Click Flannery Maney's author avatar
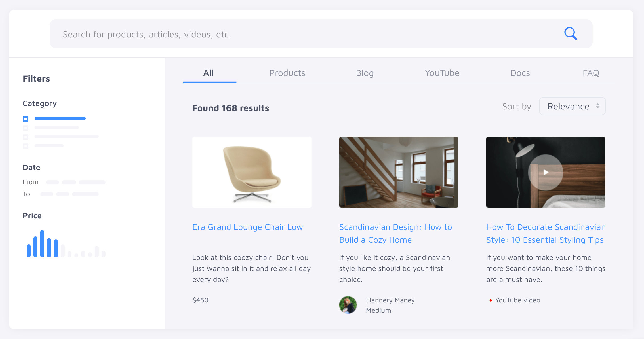Image resolution: width=644 pixels, height=339 pixels. pos(348,305)
